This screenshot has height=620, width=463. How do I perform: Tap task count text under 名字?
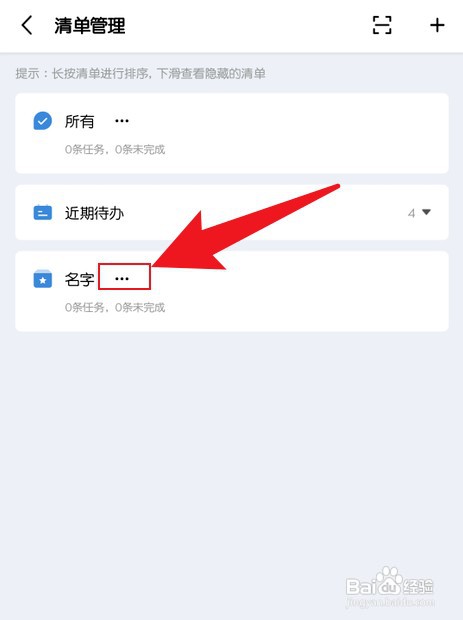[115, 307]
